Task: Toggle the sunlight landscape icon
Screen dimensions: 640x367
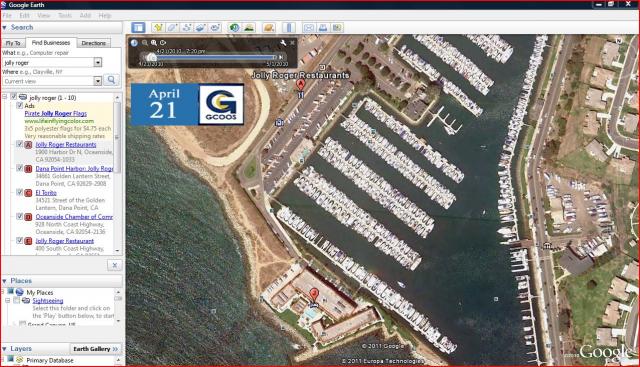Action: coord(249,27)
